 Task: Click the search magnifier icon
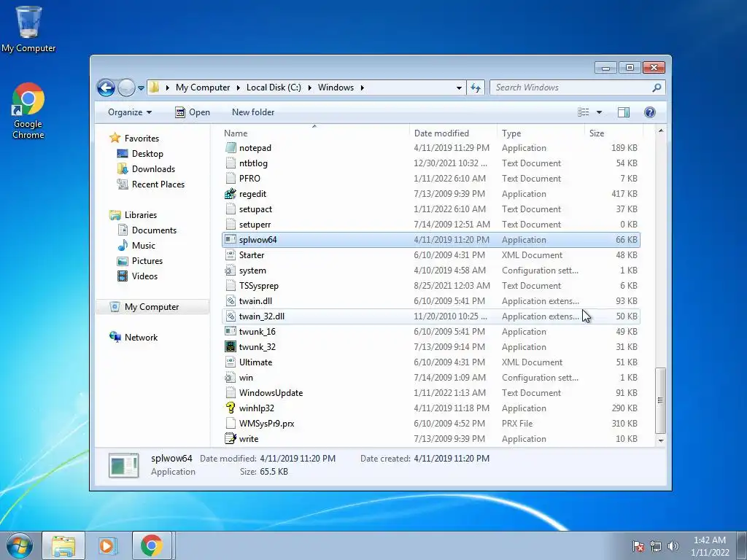click(657, 87)
